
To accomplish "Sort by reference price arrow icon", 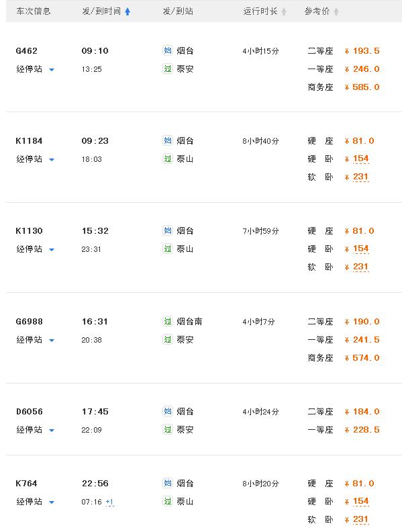I will (x=336, y=11).
